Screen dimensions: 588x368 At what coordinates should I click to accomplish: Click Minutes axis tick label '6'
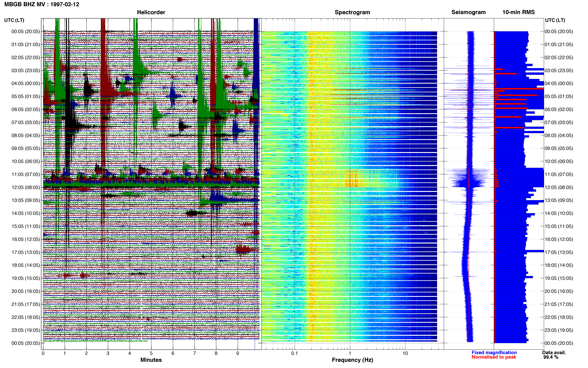[173, 353]
